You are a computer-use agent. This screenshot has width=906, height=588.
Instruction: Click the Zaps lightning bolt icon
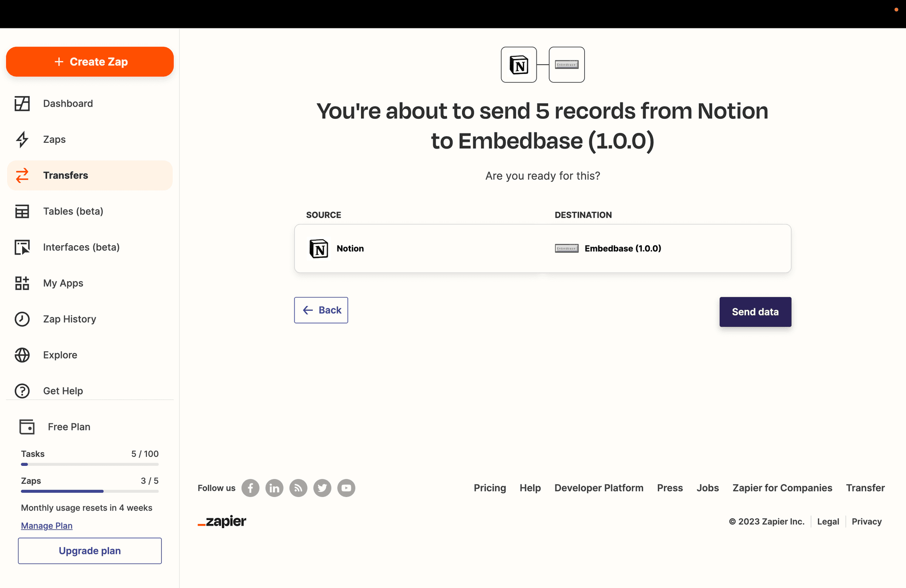(22, 140)
